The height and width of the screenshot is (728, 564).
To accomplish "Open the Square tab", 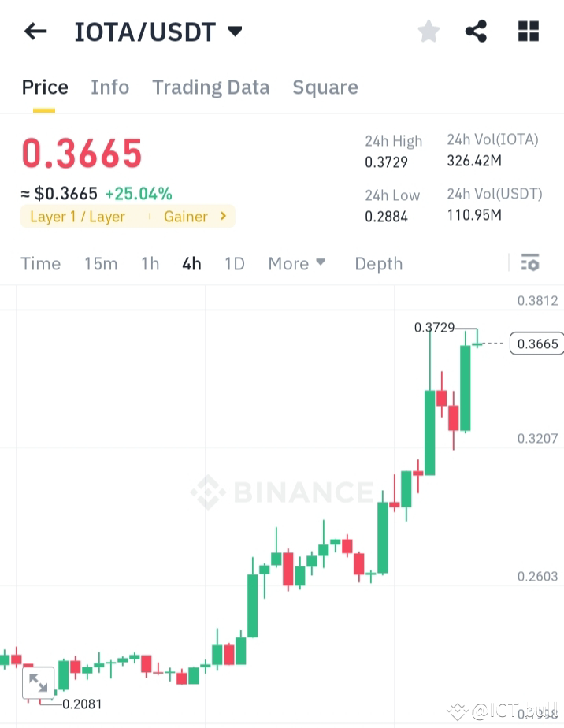I will coord(325,87).
